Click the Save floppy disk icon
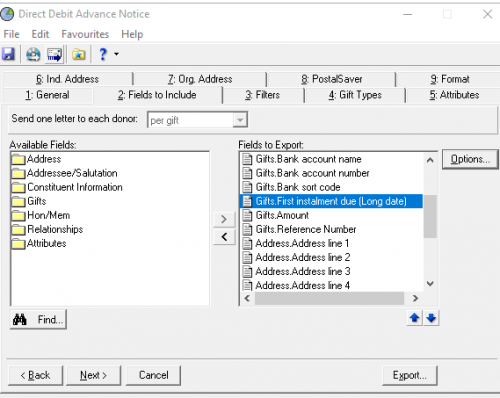The width and height of the screenshot is (500, 398). click(x=8, y=54)
